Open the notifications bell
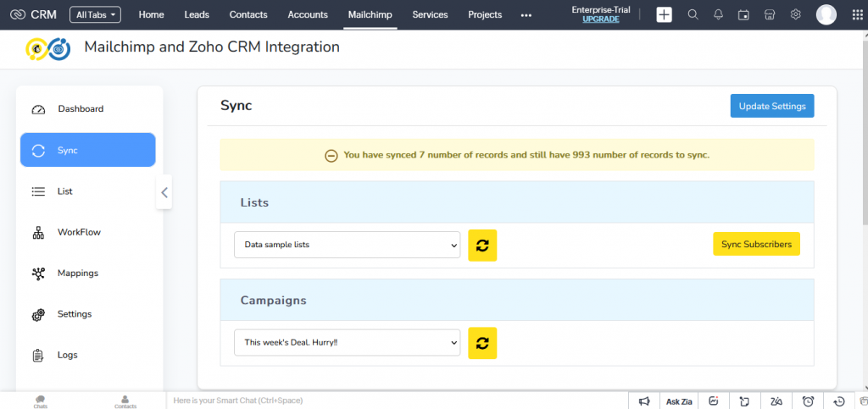Image resolution: width=868 pixels, height=409 pixels. click(718, 15)
